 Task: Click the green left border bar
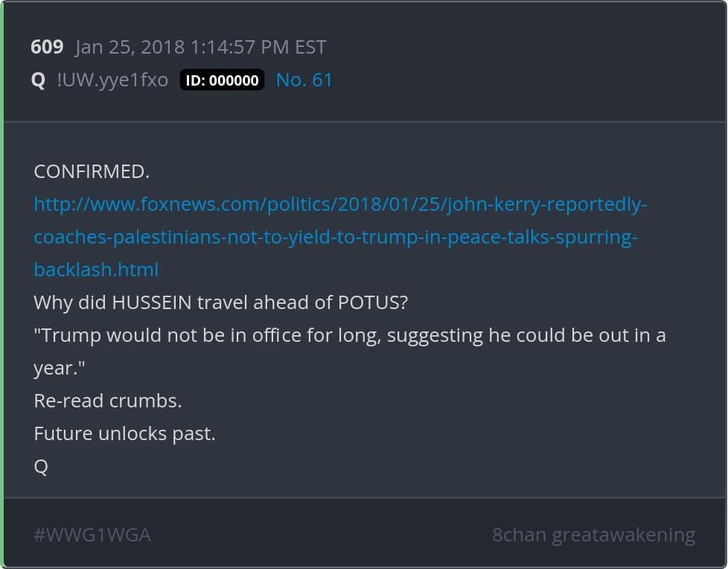pyautogui.click(x=2, y=284)
